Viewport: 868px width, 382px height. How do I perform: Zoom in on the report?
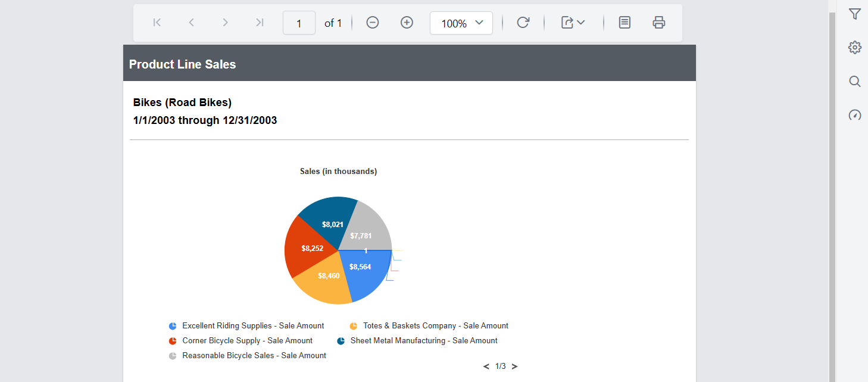point(407,22)
